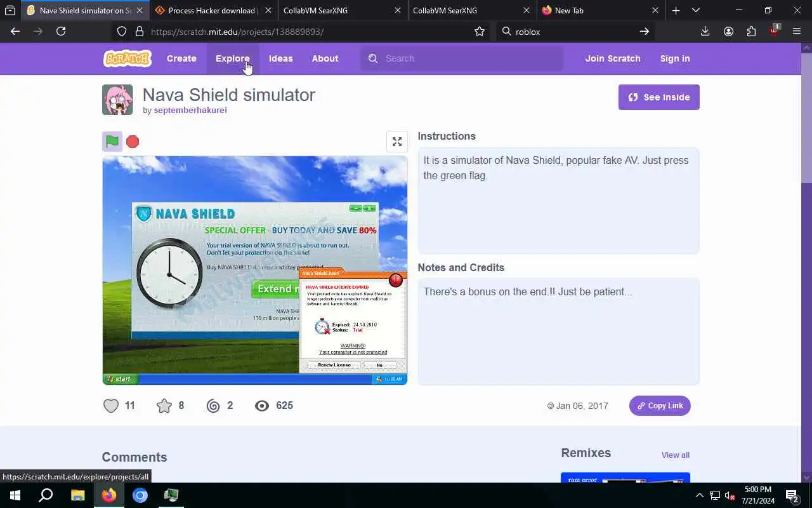Open the muted volume tray icon

(x=730, y=495)
